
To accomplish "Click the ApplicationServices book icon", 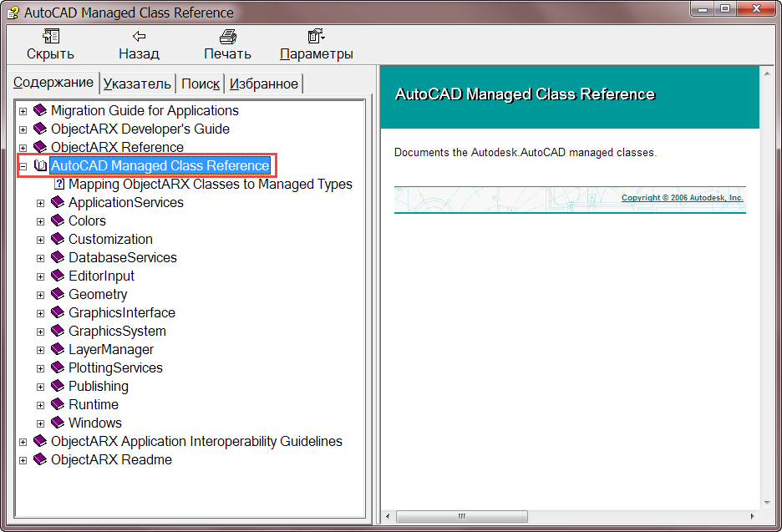I will 58,202.
